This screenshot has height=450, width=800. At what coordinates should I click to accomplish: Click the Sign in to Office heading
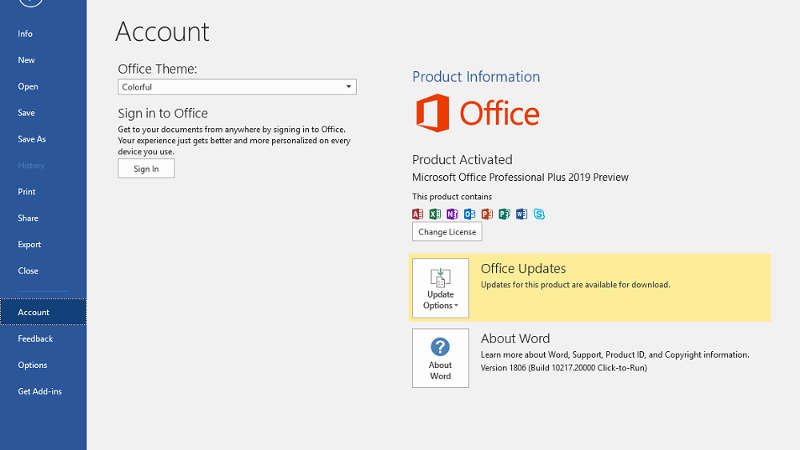point(163,113)
